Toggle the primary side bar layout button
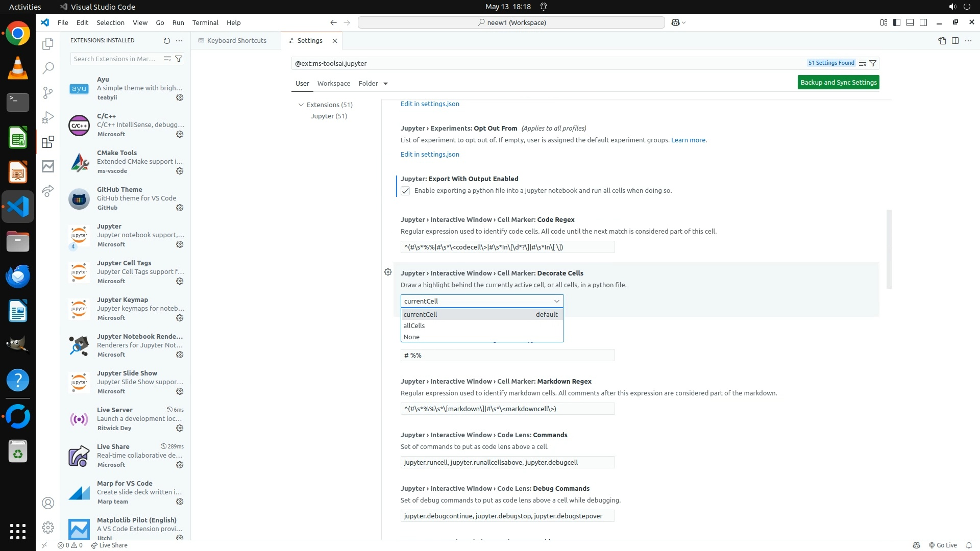The height and width of the screenshot is (551, 980). pyautogui.click(x=897, y=22)
